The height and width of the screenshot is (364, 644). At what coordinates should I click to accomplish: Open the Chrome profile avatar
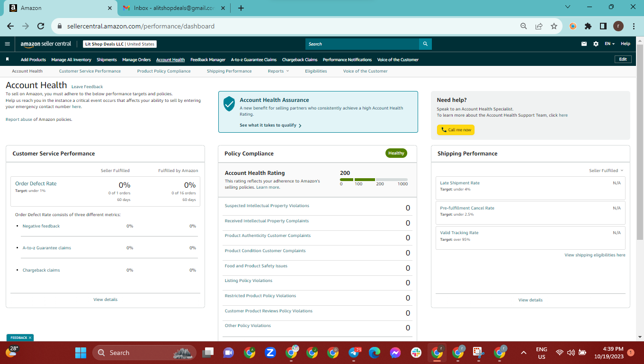pyautogui.click(x=618, y=26)
